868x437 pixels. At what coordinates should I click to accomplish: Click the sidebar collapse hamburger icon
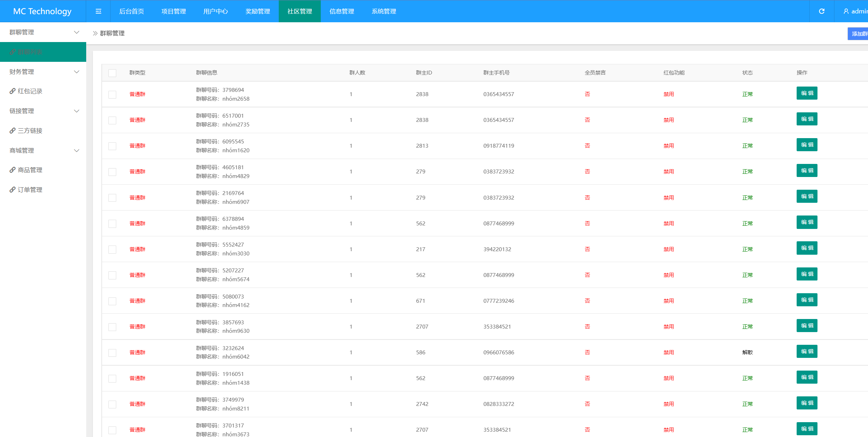[x=98, y=11]
